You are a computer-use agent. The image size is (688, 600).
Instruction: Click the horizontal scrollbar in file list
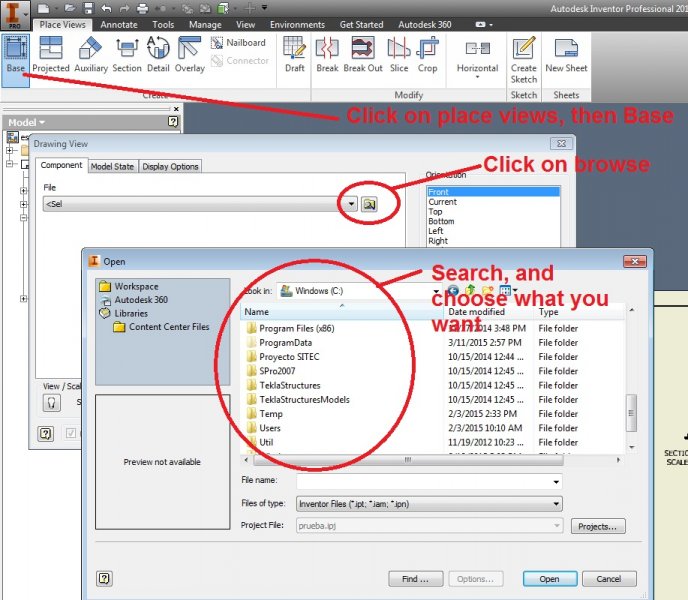pyautogui.click(x=408, y=460)
